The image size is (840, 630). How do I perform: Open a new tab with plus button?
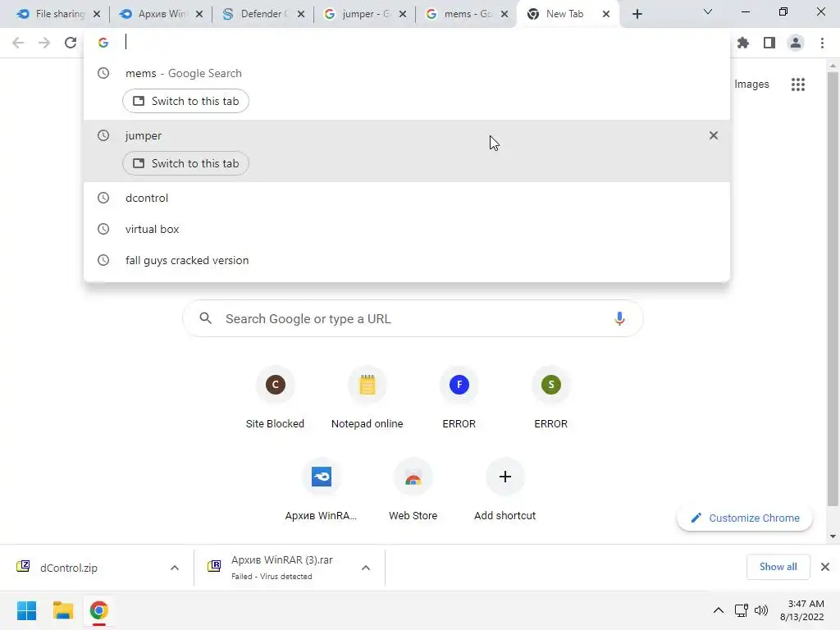[637, 15]
